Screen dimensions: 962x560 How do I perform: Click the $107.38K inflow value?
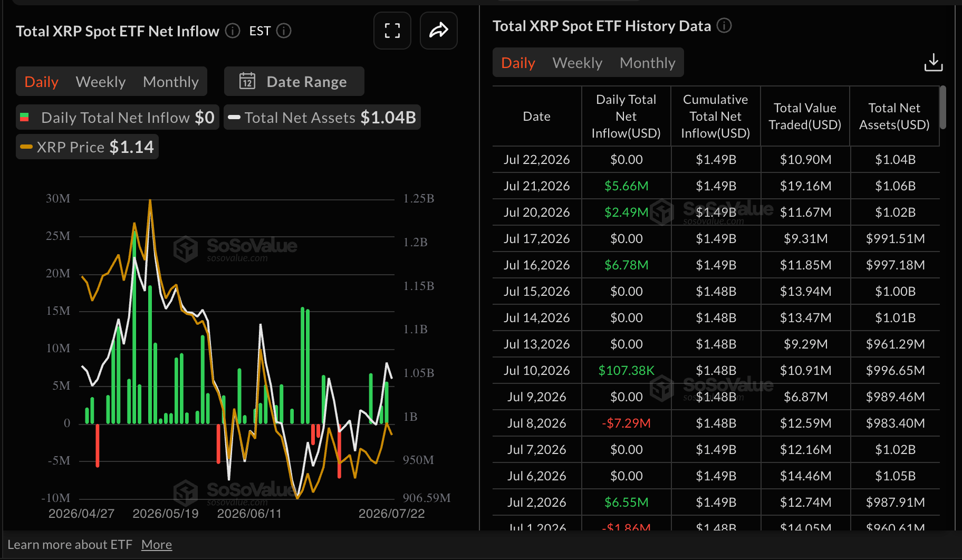pyautogui.click(x=627, y=370)
